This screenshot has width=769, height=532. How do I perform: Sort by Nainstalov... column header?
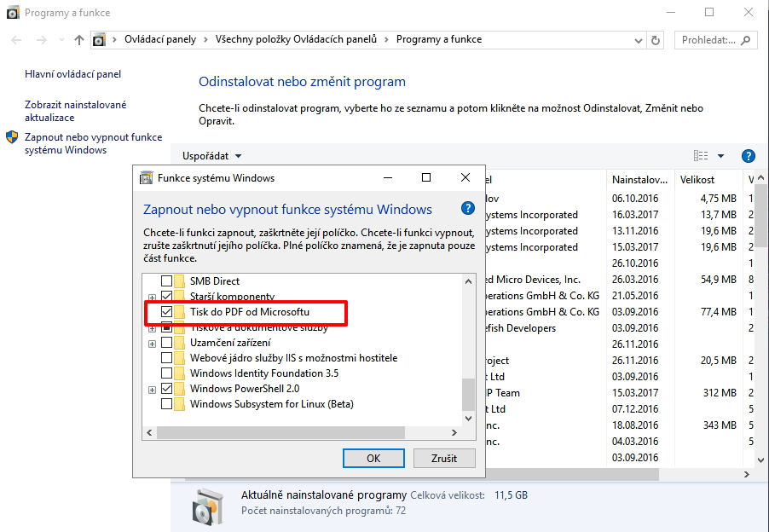tap(640, 180)
